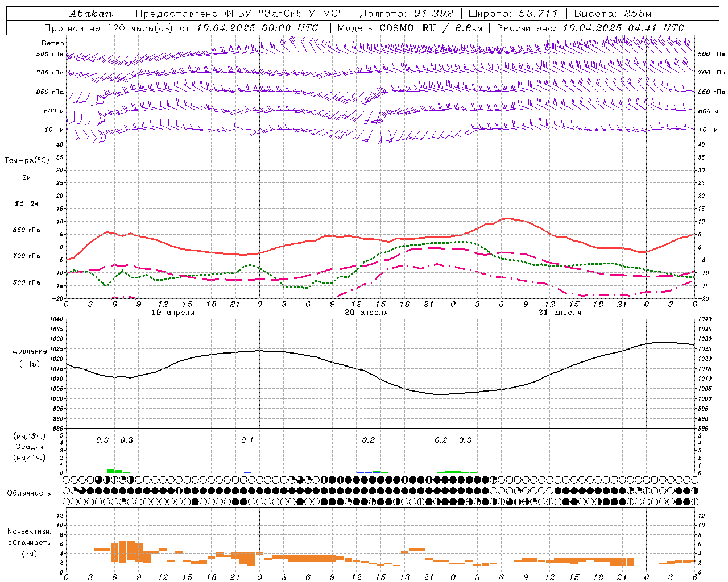Click the Конвективн. convective cloud label
The height and width of the screenshot is (582, 728).
pyautogui.click(x=30, y=531)
